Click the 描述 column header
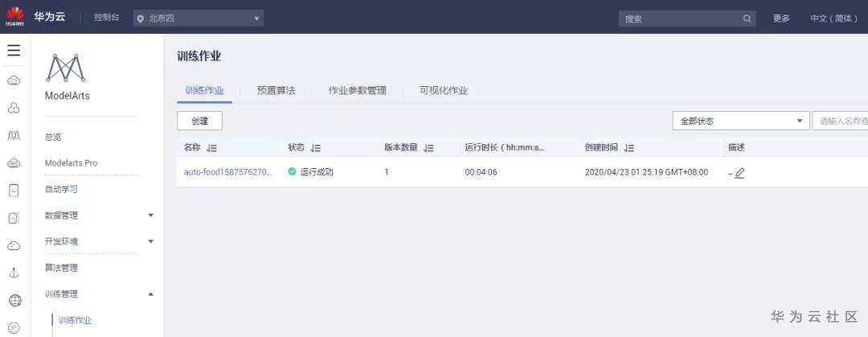 pos(736,147)
